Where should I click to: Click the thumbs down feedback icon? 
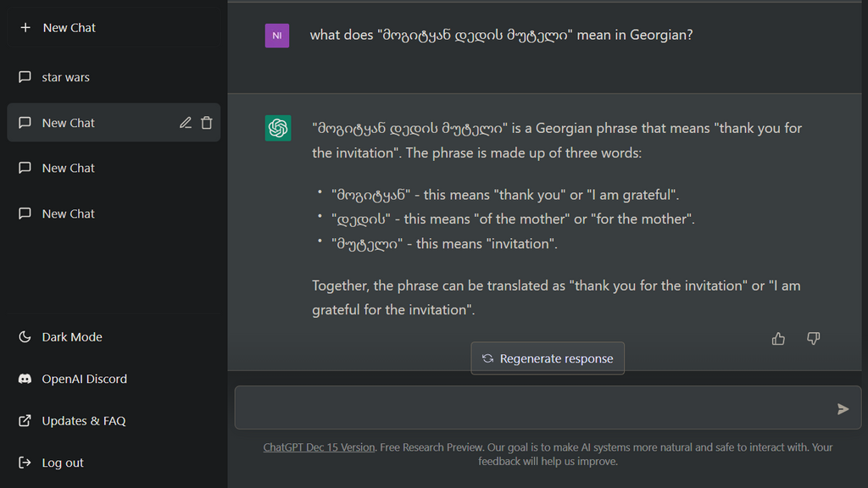tap(813, 339)
